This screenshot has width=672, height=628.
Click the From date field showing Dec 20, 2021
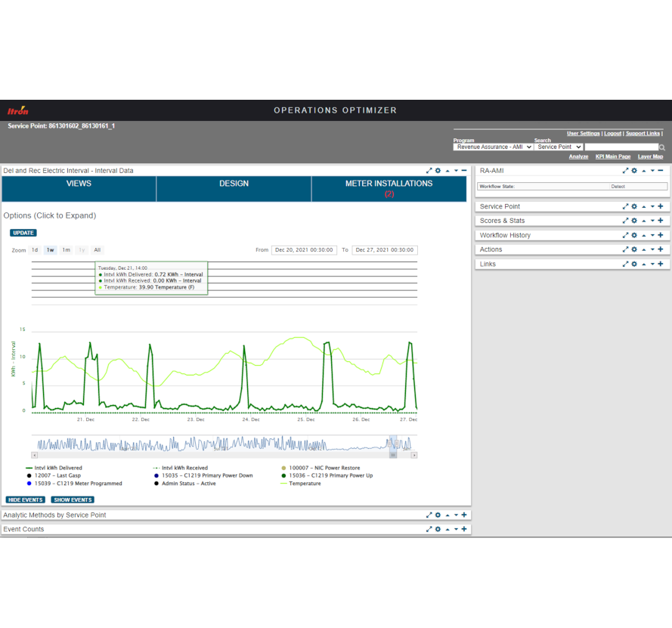[x=304, y=249]
